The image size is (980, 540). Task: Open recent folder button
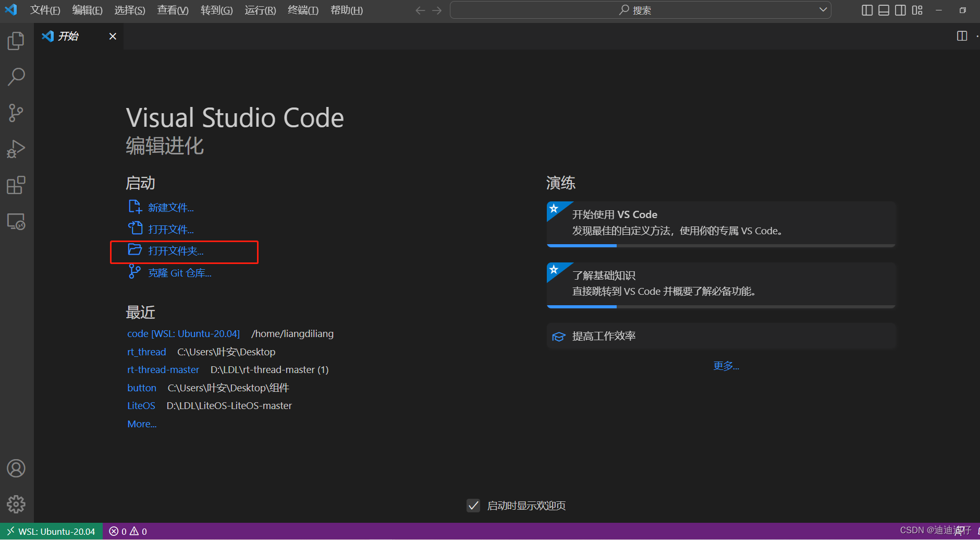coord(142,388)
